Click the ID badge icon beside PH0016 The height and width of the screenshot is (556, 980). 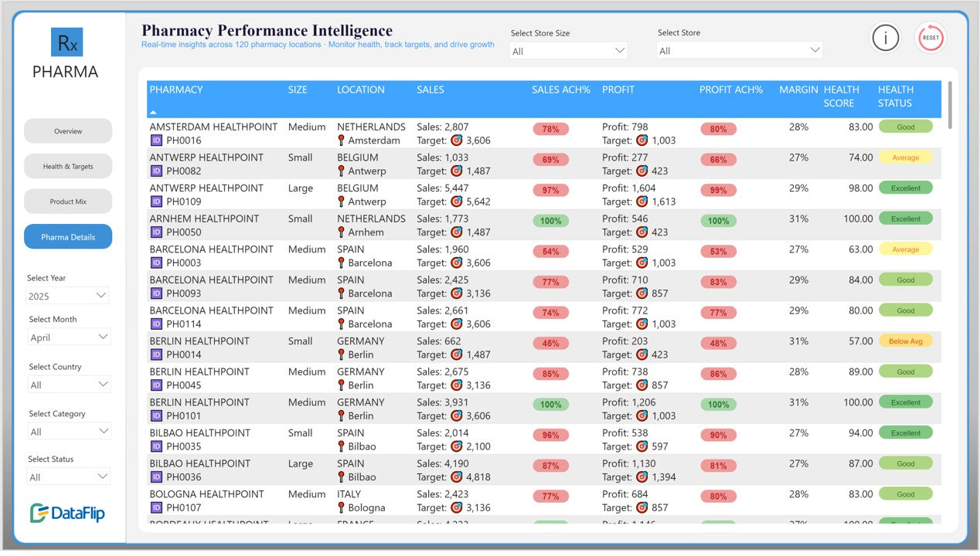(x=156, y=141)
